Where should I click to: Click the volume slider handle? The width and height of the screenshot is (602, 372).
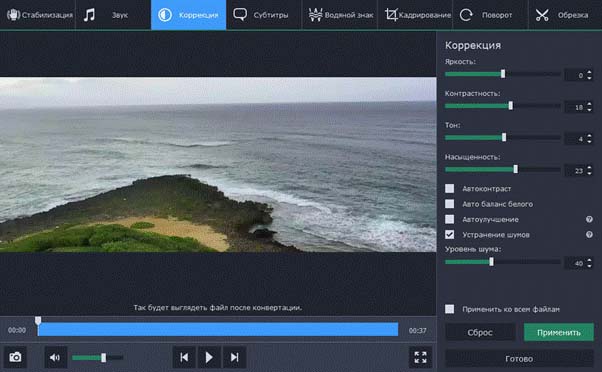point(103,358)
